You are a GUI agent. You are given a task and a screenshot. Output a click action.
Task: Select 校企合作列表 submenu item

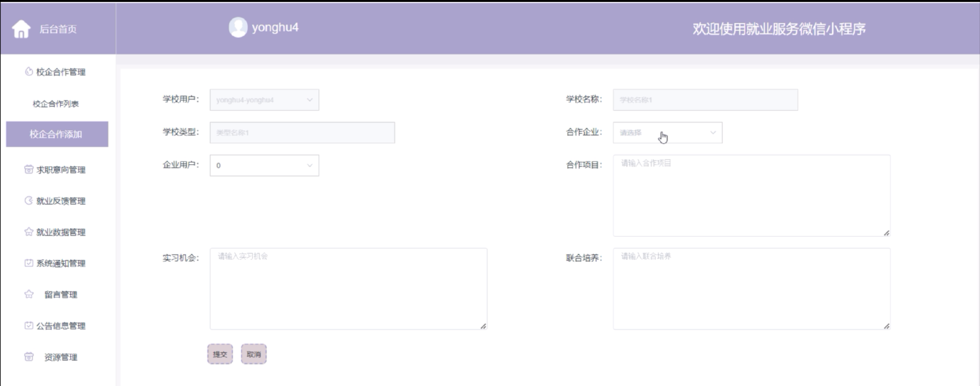(x=56, y=104)
